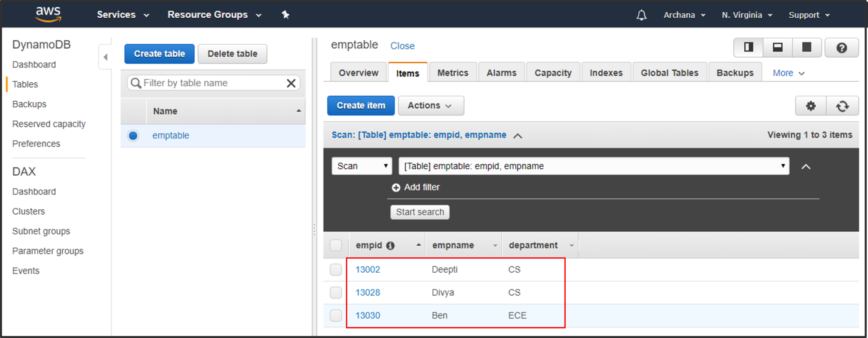Image resolution: width=868 pixels, height=338 pixels.
Task: Refresh the items list
Action: [843, 106]
